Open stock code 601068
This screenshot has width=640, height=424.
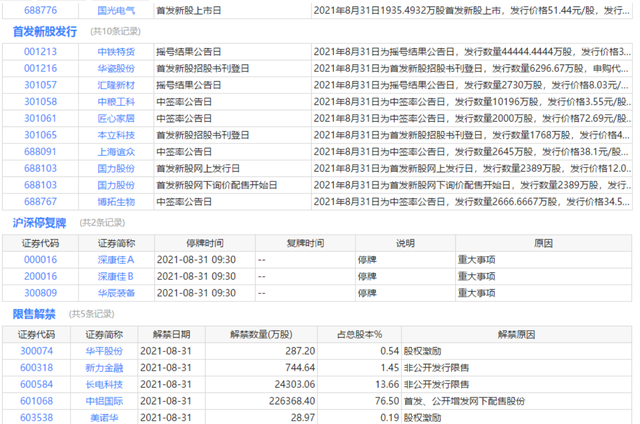(37, 402)
